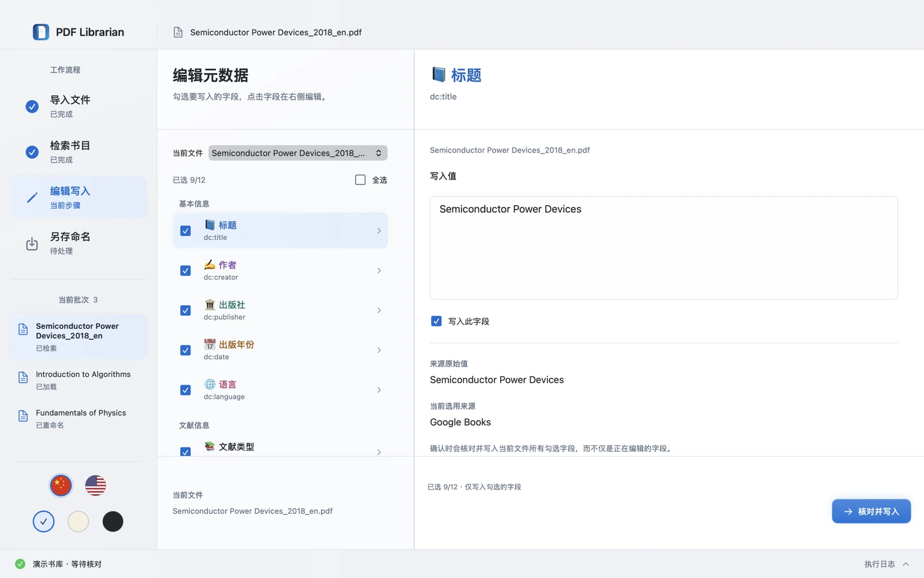This screenshot has height=578, width=924.
Task: Expand the 作者 row chevron
Action: [x=379, y=271]
